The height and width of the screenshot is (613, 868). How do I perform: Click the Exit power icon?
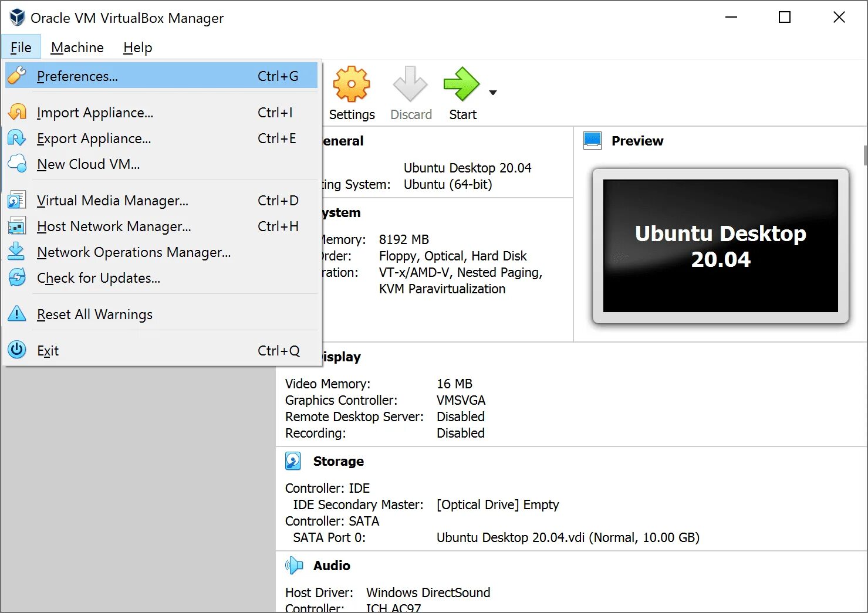coord(17,350)
